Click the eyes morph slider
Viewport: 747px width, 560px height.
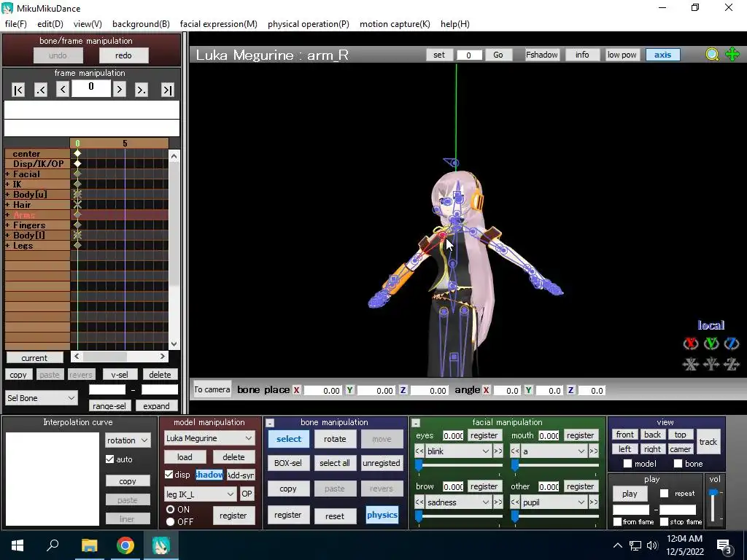click(x=458, y=464)
